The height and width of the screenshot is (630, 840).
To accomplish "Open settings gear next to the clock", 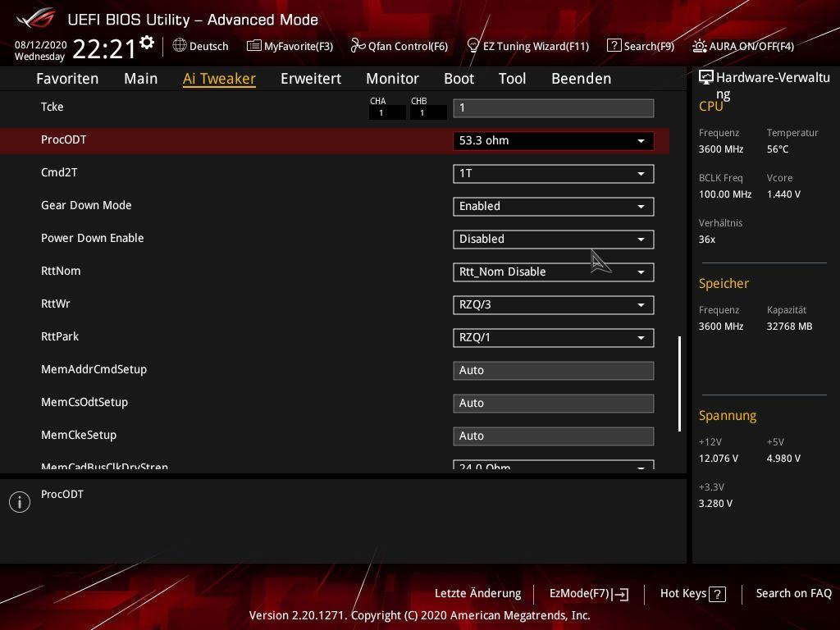I will (x=147, y=43).
